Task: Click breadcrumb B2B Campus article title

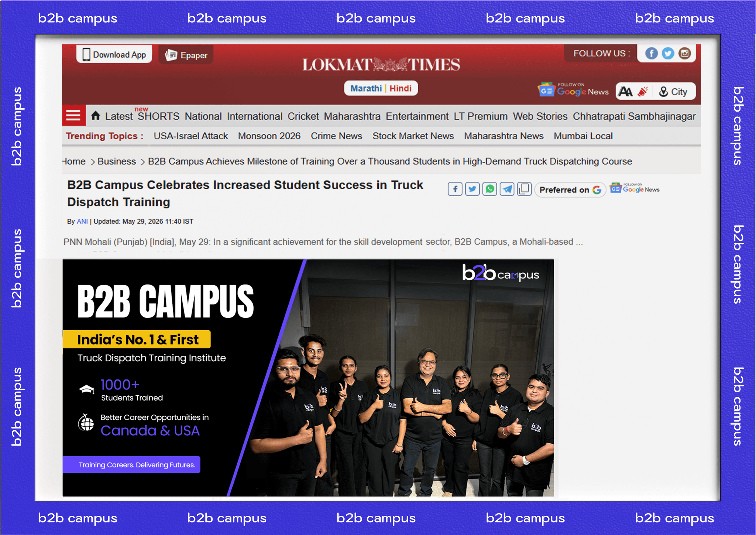Action: (x=390, y=161)
